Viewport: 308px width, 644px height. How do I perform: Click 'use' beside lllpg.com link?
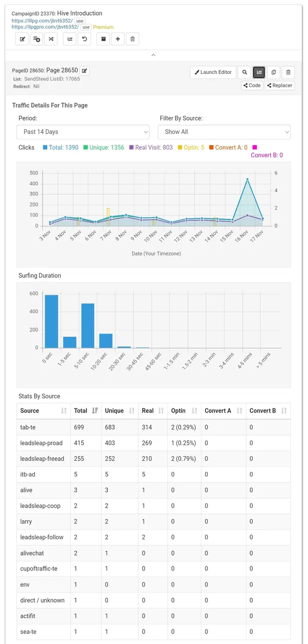(x=80, y=21)
